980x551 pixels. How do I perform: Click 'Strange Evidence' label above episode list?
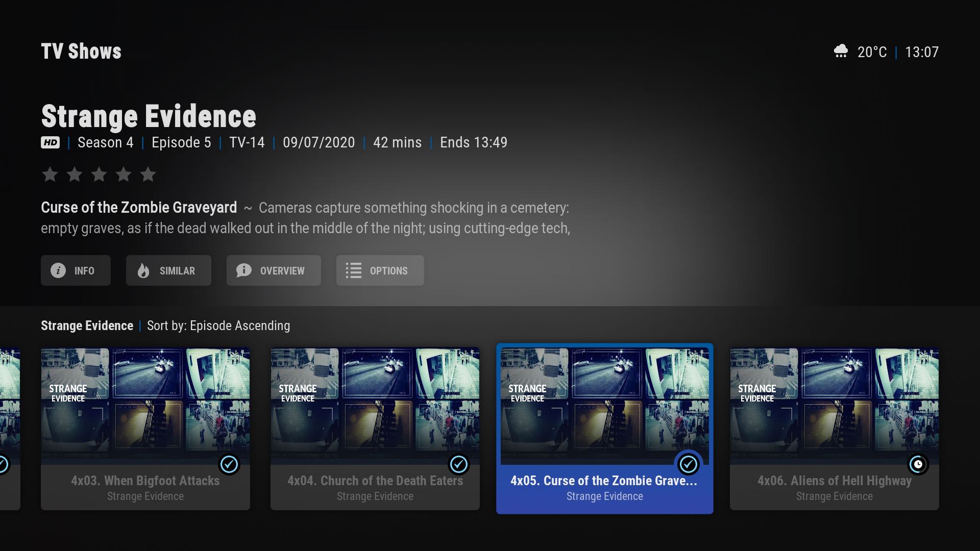tap(87, 325)
